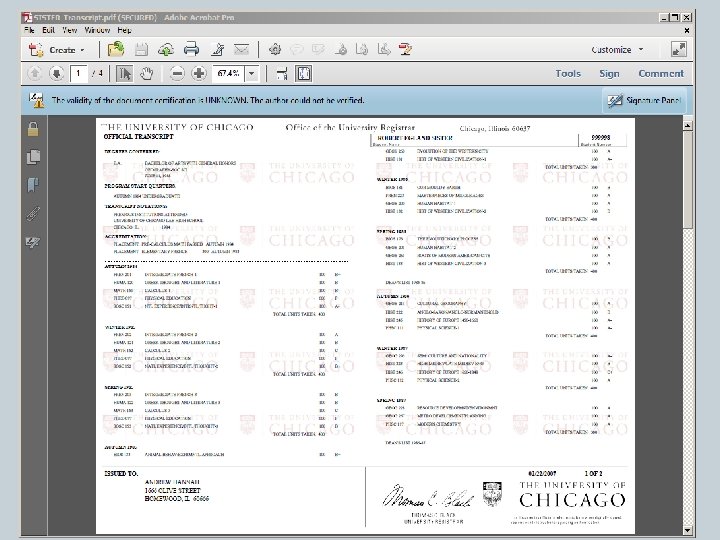Click the page number input field
Viewport: 720px width, 540px height.
[x=79, y=73]
